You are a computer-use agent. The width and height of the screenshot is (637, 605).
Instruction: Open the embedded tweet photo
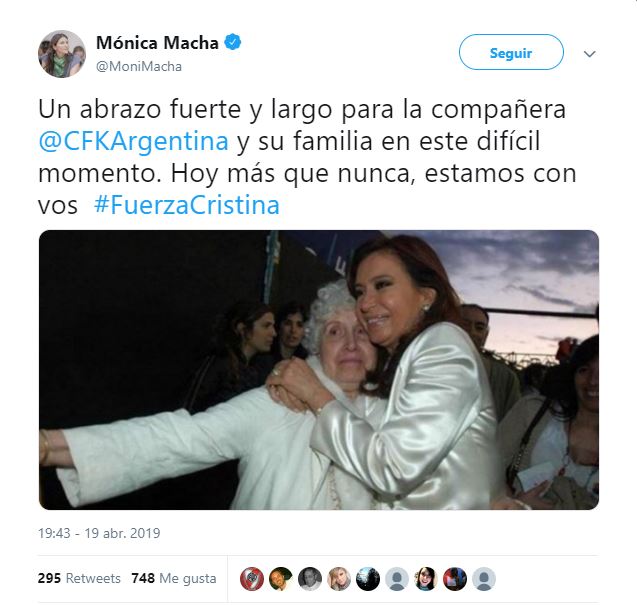coord(319,370)
